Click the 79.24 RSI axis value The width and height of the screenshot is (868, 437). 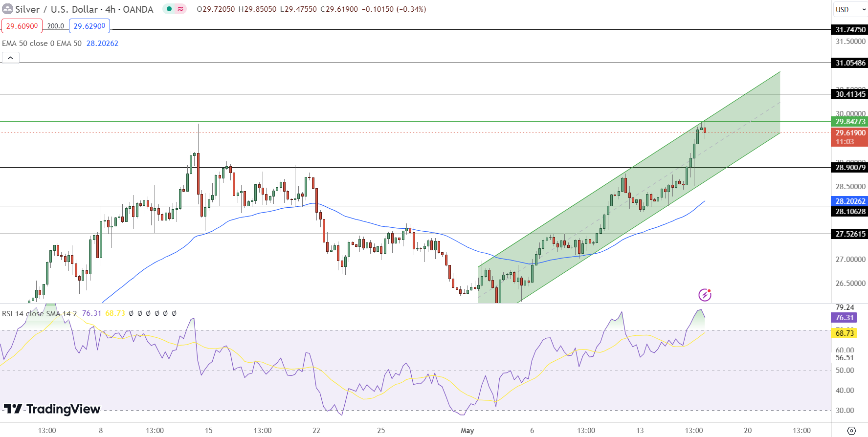[845, 307]
